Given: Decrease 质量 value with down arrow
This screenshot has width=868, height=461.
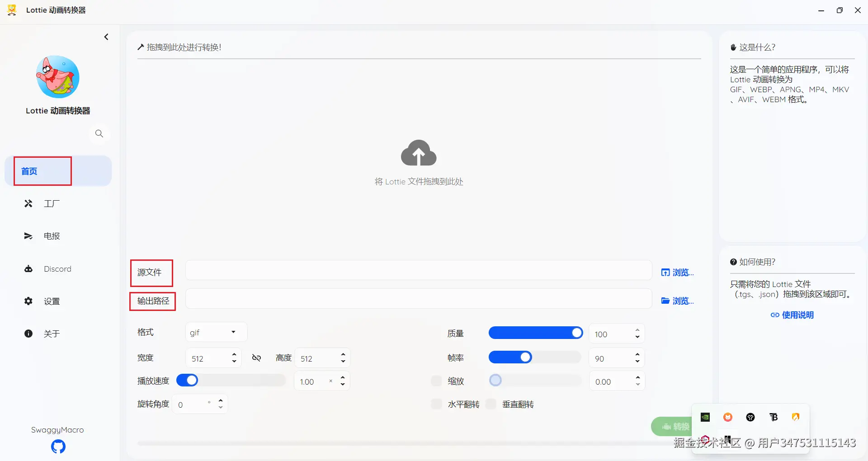Looking at the screenshot, I should pyautogui.click(x=637, y=337).
